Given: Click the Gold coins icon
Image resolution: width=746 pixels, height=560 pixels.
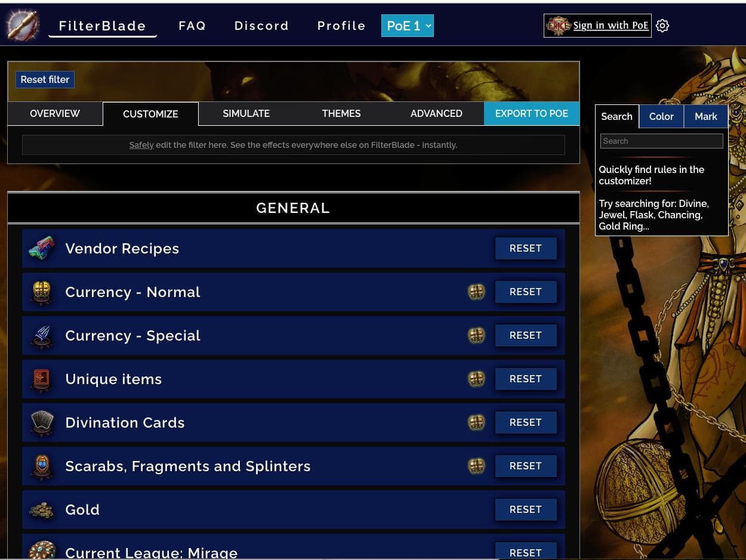Looking at the screenshot, I should pyautogui.click(x=42, y=510).
